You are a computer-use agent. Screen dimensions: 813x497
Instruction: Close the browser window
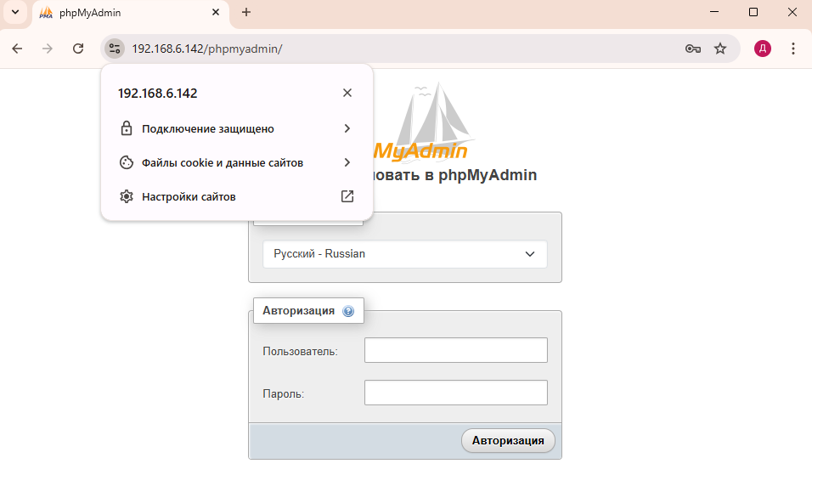click(792, 12)
